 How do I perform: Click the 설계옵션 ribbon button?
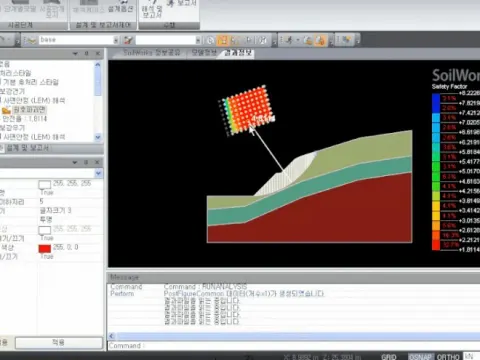(x=121, y=9)
